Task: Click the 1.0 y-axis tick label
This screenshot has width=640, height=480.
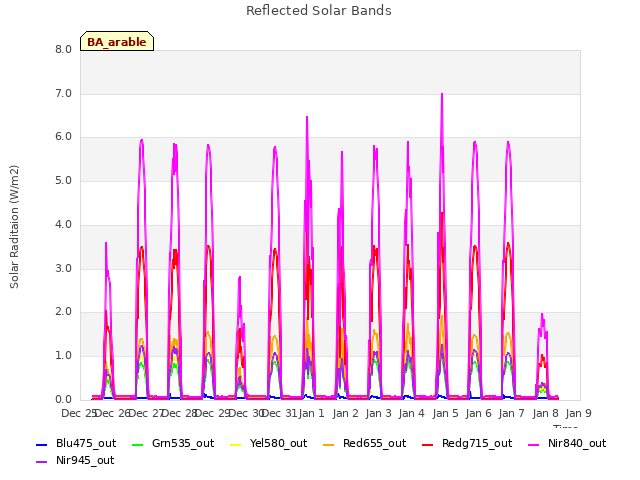Action: pyautogui.click(x=63, y=356)
